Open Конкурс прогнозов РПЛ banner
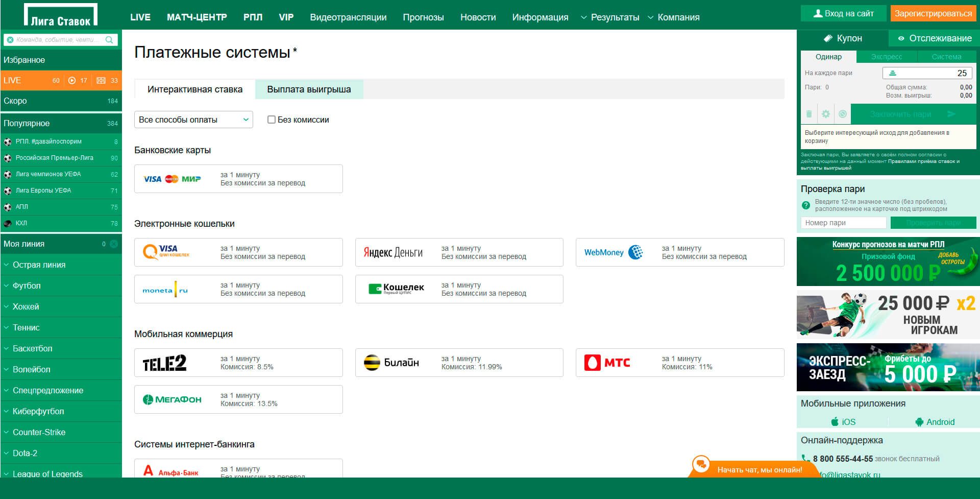 [x=888, y=262]
